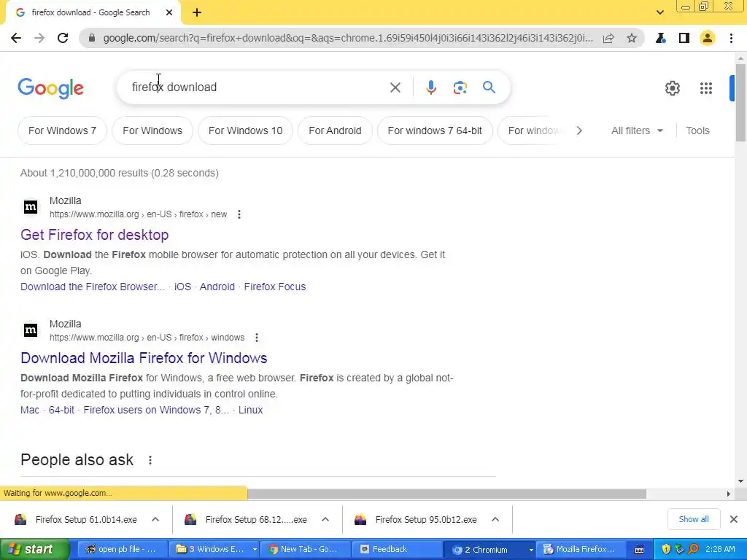Open the Mac sitelink

29,410
